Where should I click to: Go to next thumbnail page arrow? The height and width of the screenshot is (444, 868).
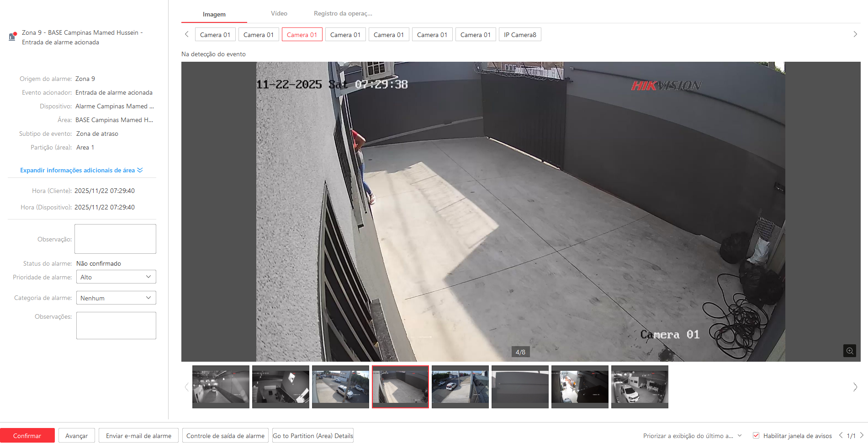(x=855, y=387)
